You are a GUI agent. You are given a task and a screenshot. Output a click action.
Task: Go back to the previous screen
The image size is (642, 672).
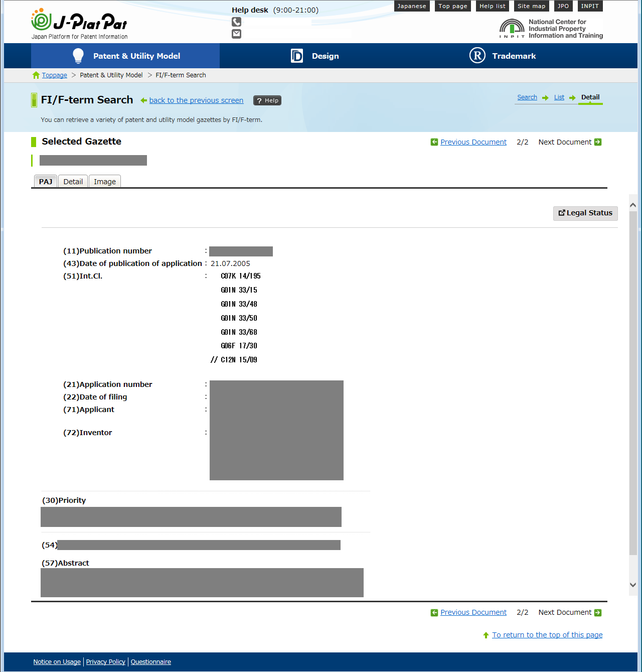tap(196, 100)
